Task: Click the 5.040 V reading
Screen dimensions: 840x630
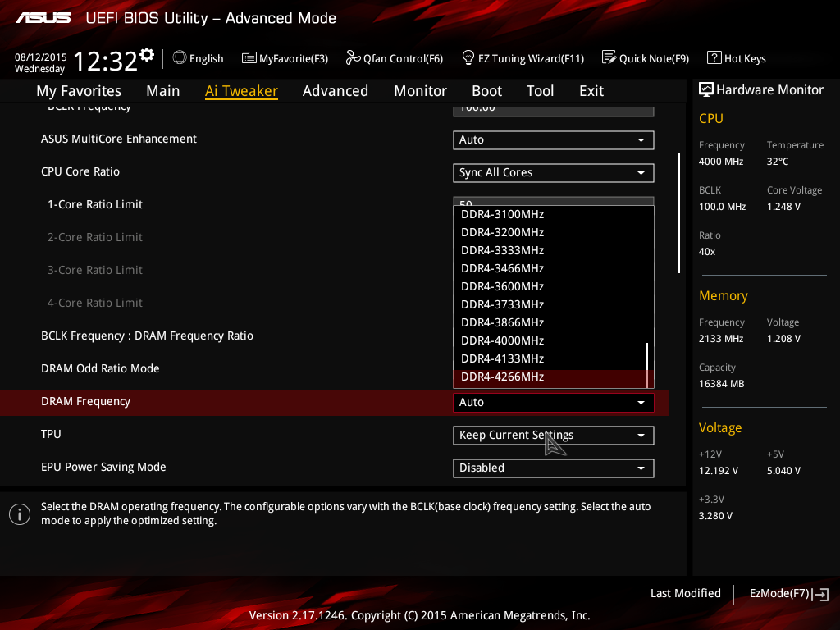Action: click(783, 471)
